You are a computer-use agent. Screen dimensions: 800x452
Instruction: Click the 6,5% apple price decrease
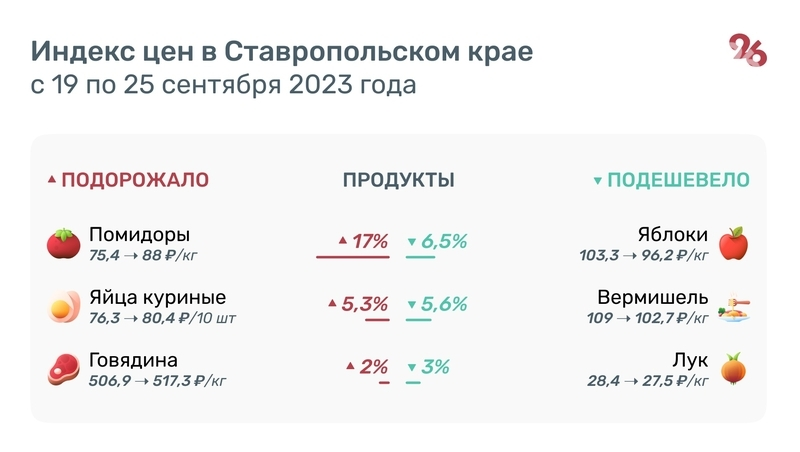(444, 241)
